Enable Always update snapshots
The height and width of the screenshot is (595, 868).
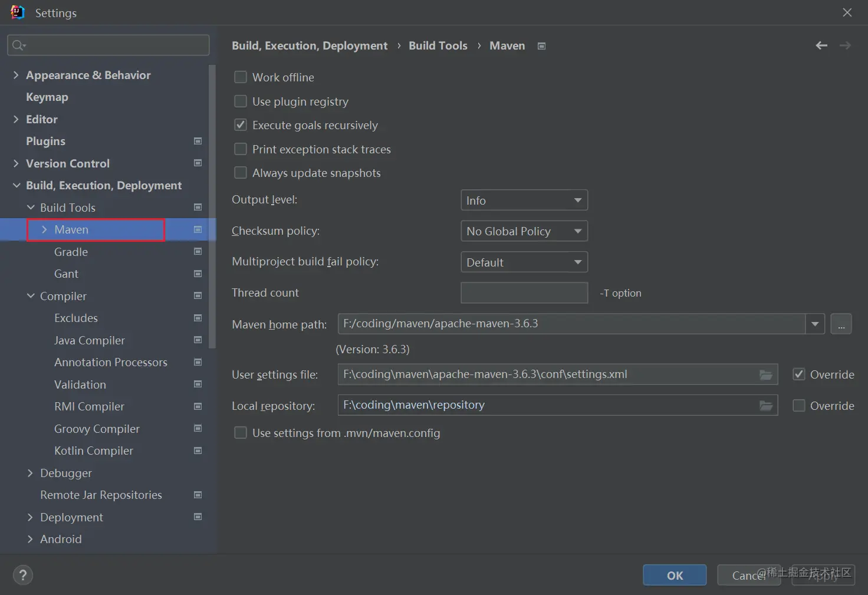(241, 173)
